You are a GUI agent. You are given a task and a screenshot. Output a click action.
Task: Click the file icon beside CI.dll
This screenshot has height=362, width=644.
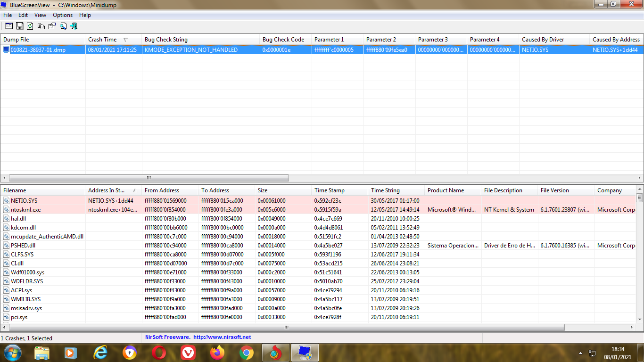(6, 263)
